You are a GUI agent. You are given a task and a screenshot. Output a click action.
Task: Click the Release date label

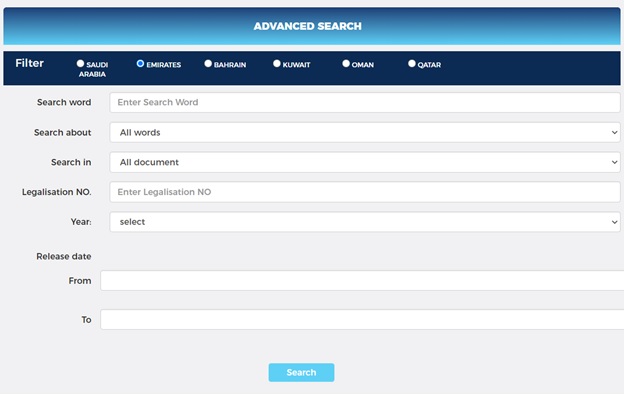[64, 256]
